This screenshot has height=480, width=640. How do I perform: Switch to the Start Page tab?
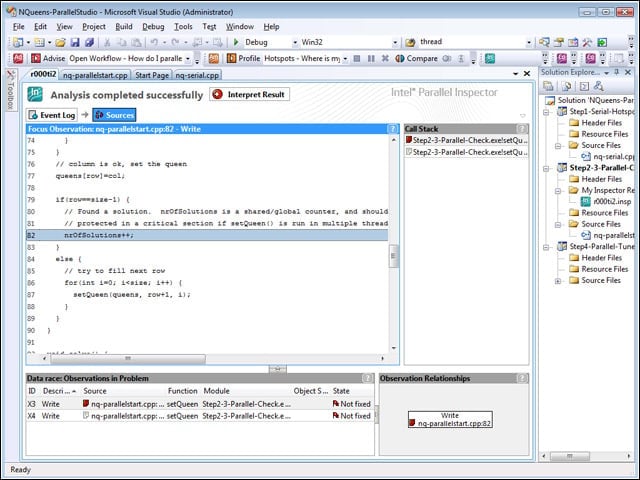152,75
